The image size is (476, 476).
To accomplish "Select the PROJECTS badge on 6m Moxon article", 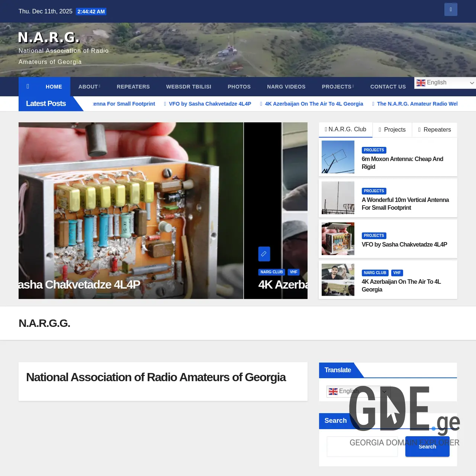I will point(374,150).
